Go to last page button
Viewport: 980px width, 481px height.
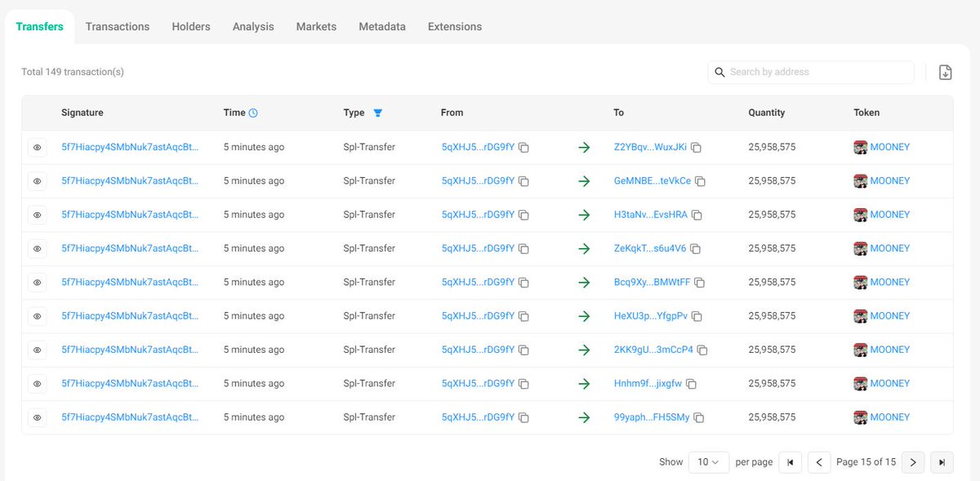942,462
